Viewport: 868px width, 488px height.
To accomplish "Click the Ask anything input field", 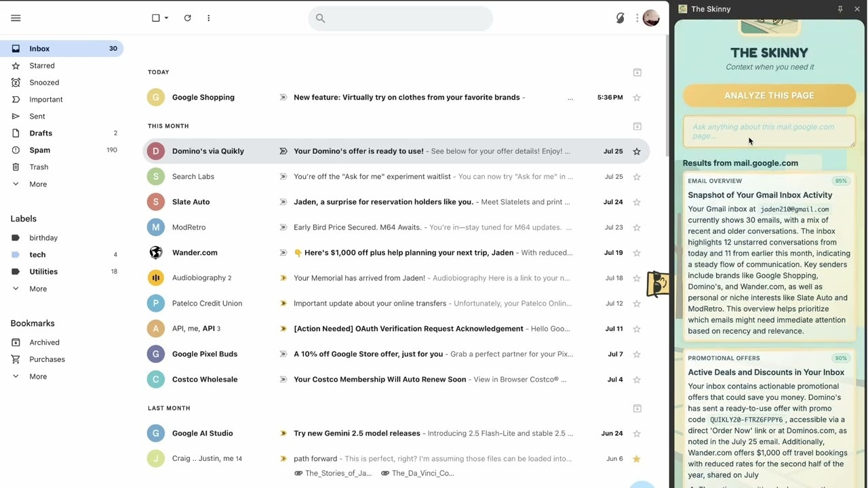I will (x=768, y=131).
